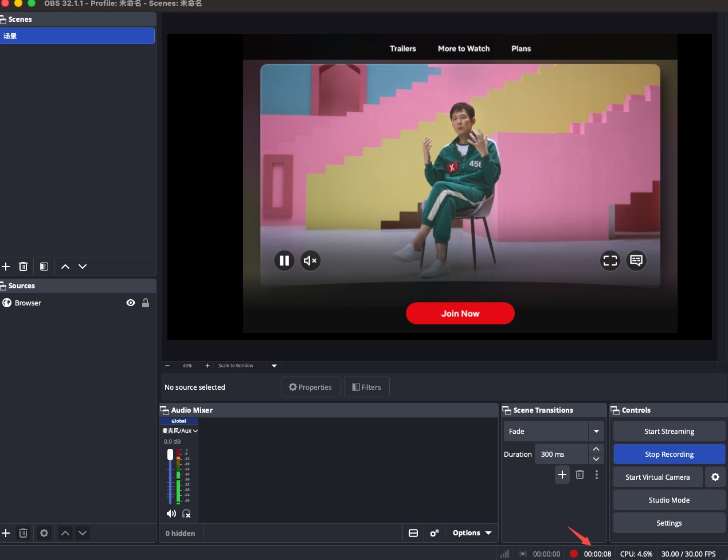728x560 pixels.
Task: Add a new source with plus icon
Action: click(6, 533)
